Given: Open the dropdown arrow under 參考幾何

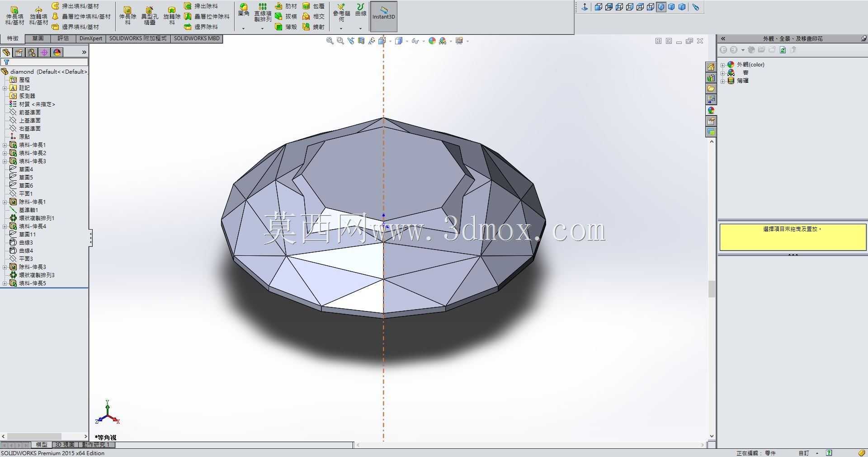Looking at the screenshot, I should pyautogui.click(x=341, y=28).
